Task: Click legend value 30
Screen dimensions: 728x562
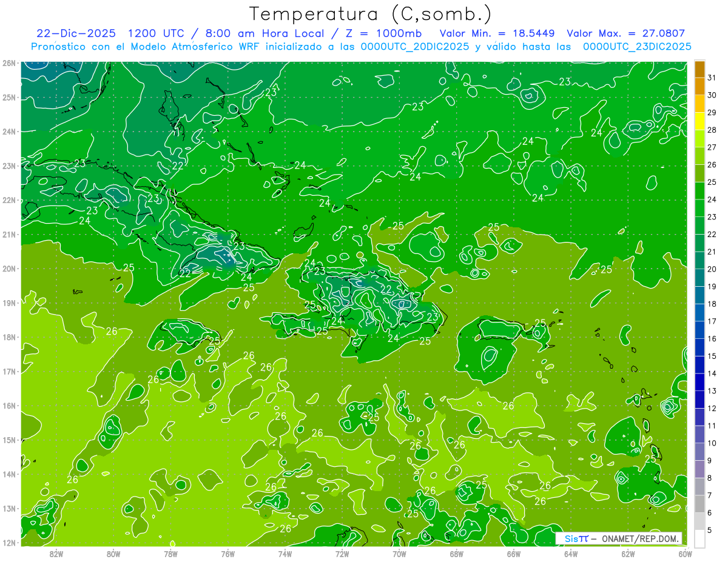Action: pyautogui.click(x=712, y=95)
